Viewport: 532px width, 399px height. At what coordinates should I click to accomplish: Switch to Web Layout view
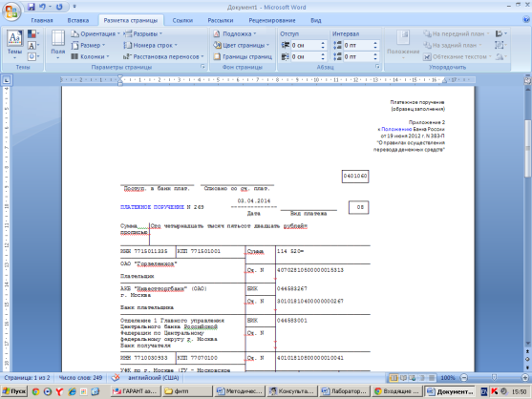(x=413, y=378)
